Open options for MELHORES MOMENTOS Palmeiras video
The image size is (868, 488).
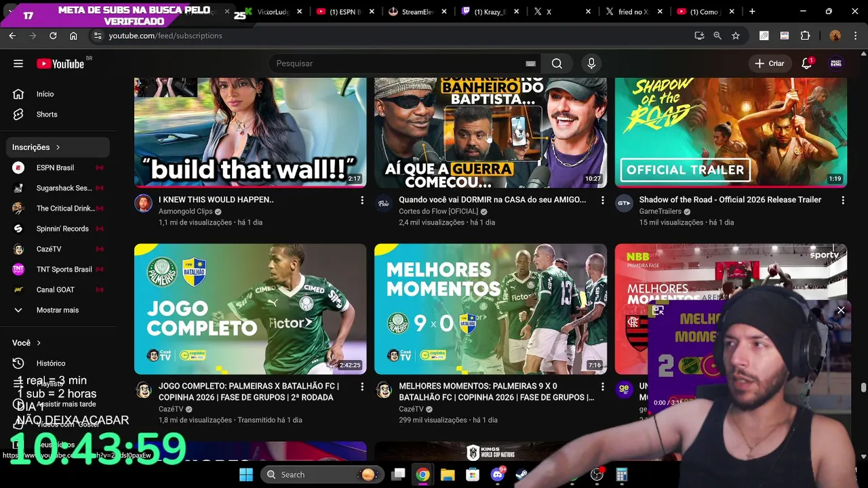[x=602, y=387]
